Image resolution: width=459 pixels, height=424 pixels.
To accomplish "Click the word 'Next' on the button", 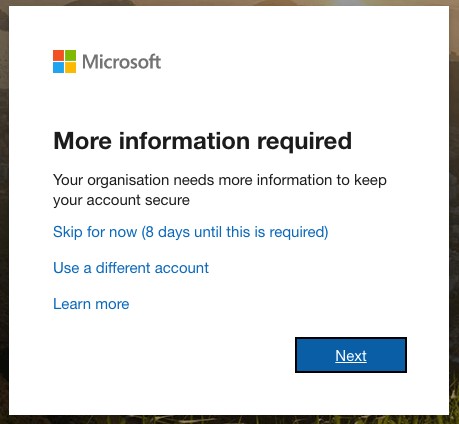I will click(351, 356).
